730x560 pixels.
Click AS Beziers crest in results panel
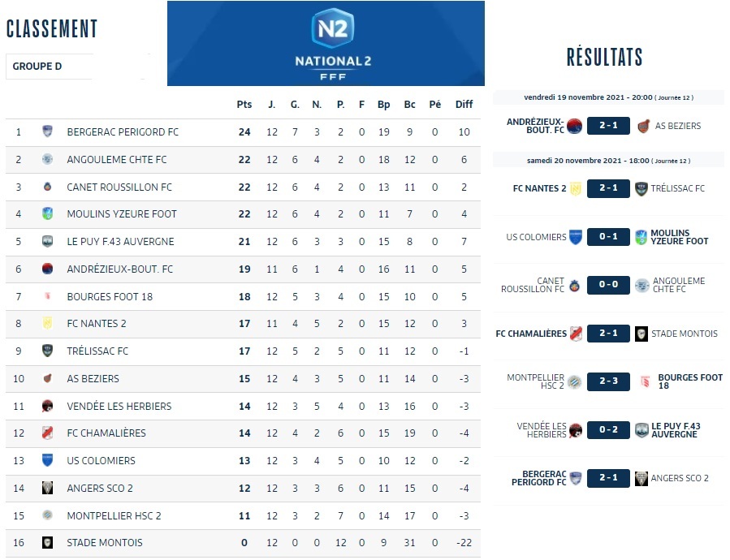click(x=643, y=126)
